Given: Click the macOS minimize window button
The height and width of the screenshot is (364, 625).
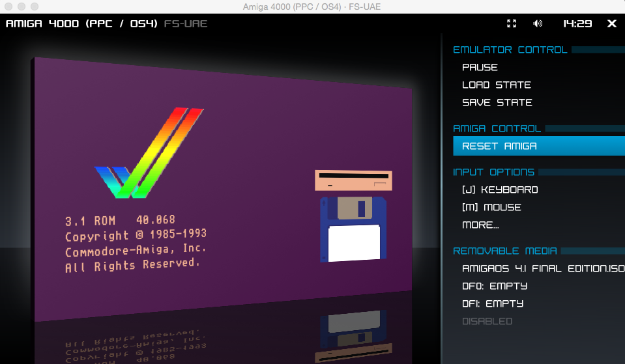Looking at the screenshot, I should [22, 7].
